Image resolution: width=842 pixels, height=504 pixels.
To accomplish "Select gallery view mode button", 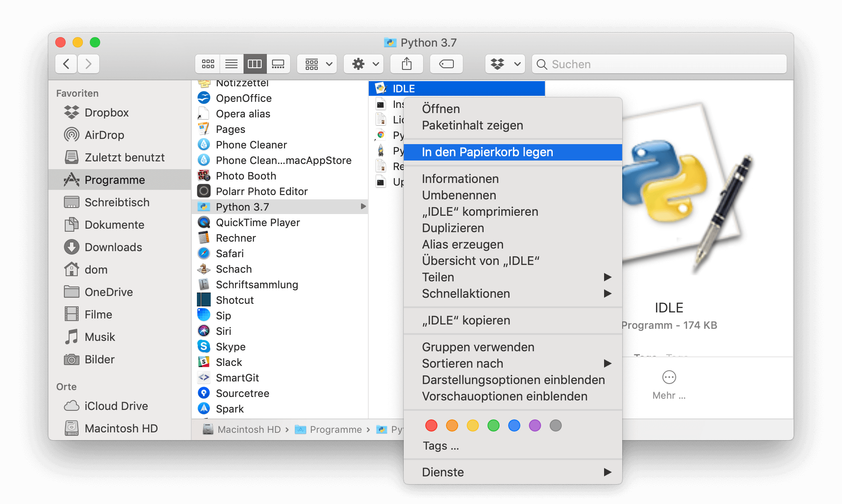I will pyautogui.click(x=278, y=64).
